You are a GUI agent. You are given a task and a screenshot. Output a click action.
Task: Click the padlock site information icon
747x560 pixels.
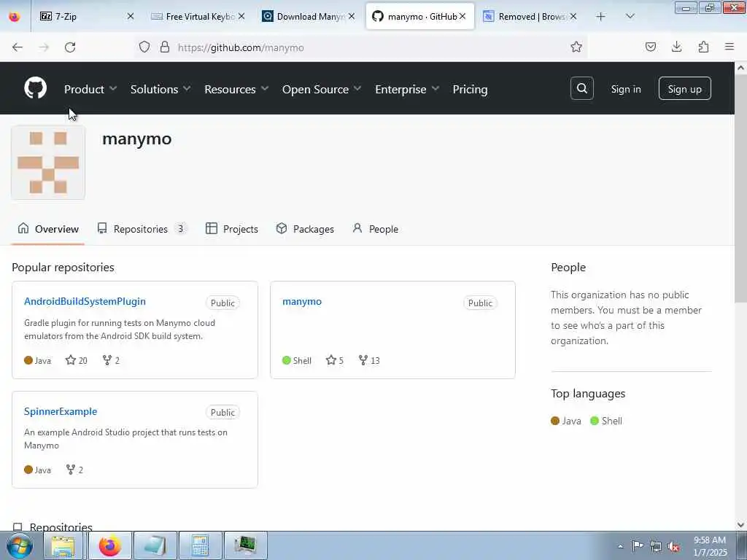pos(165,47)
